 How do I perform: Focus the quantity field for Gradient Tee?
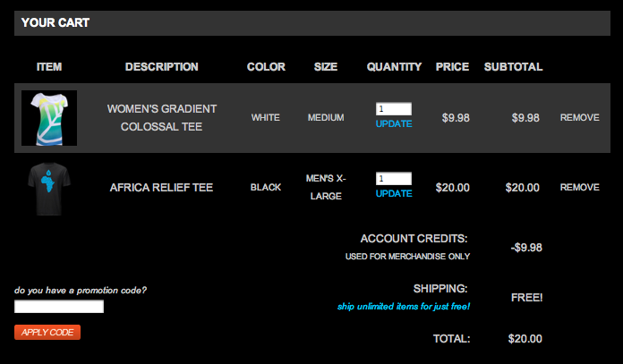[x=394, y=109]
